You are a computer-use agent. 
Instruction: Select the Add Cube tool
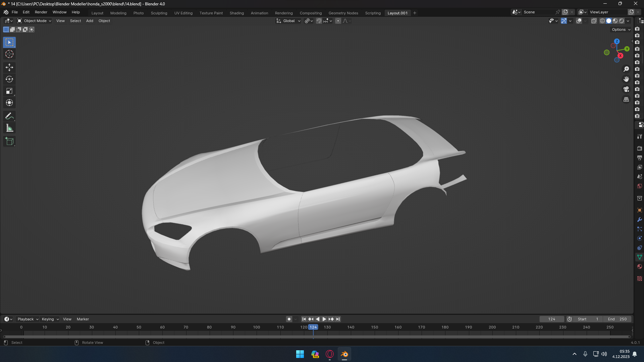click(x=9, y=141)
